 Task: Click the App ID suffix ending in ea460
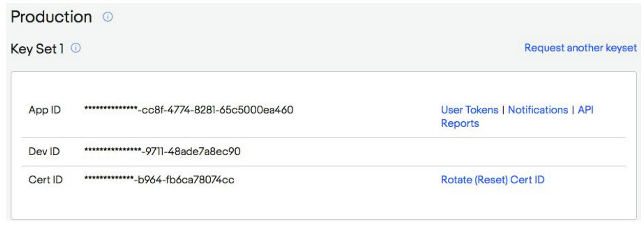tap(218, 110)
